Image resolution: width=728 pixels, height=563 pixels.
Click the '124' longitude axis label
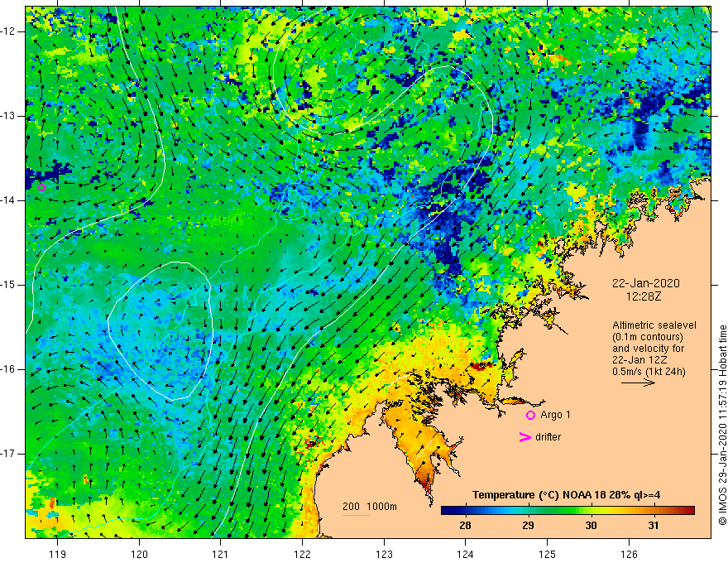point(466,554)
